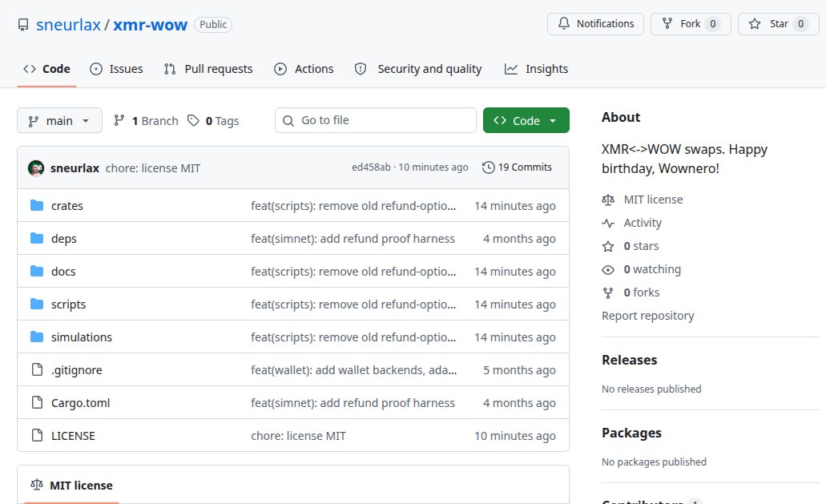This screenshot has height=504, width=826.
Task: Click the scripts folder icon
Action: click(x=37, y=304)
